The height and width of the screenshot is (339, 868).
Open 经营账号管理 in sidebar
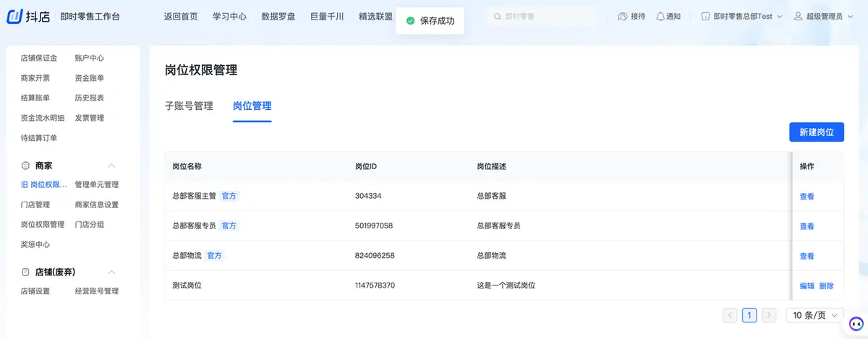click(x=97, y=291)
